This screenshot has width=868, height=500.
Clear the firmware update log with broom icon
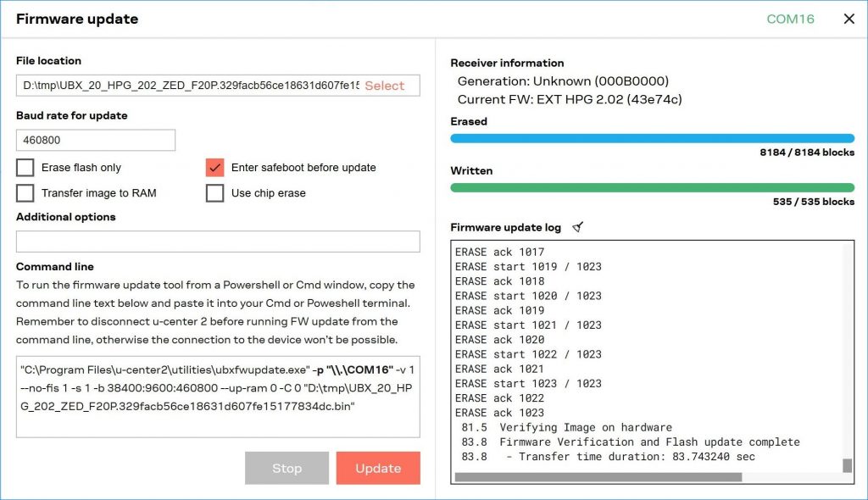(578, 227)
